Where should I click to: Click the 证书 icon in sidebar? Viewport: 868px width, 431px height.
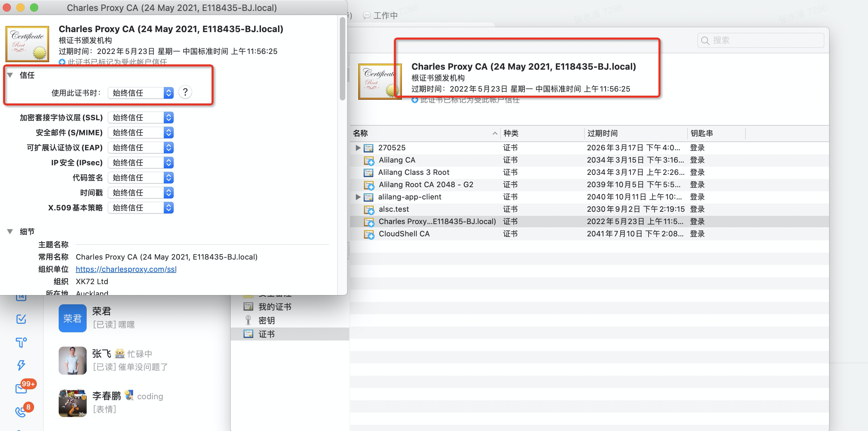click(248, 334)
